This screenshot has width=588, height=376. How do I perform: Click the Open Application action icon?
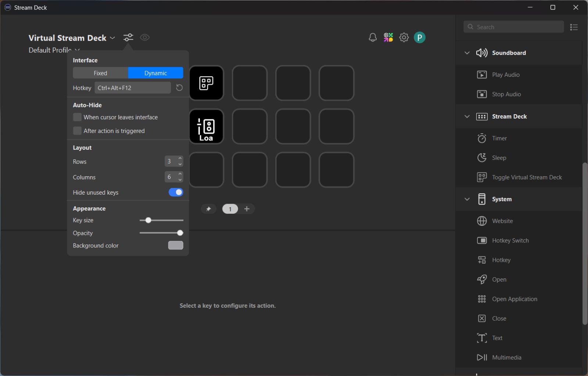pos(482,299)
